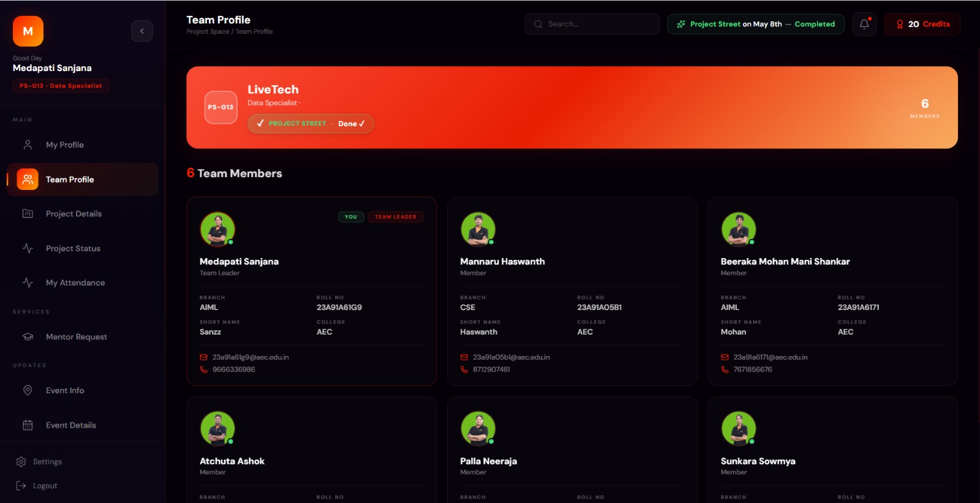Viewport: 980px width, 503px height.
Task: Click the Atchuta Ashok name
Action: click(x=232, y=461)
